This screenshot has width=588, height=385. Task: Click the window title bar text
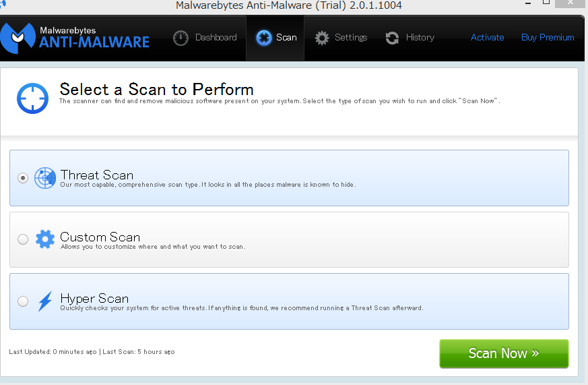(289, 5)
